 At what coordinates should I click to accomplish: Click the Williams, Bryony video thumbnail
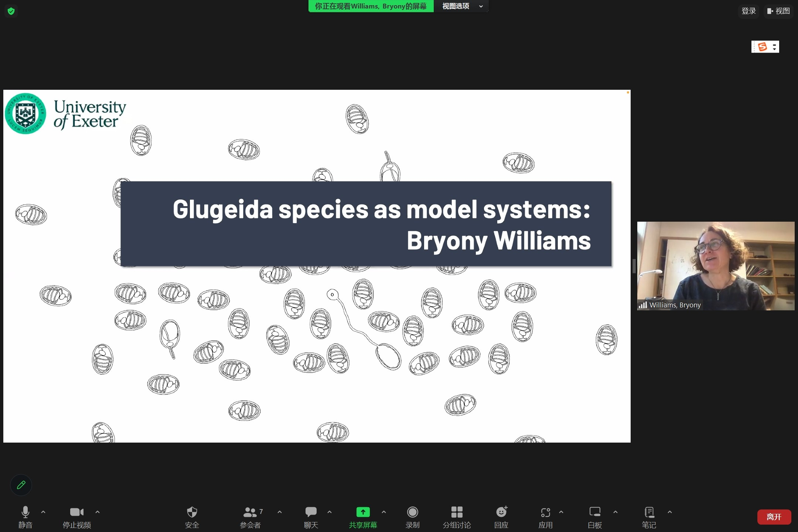[x=716, y=266]
